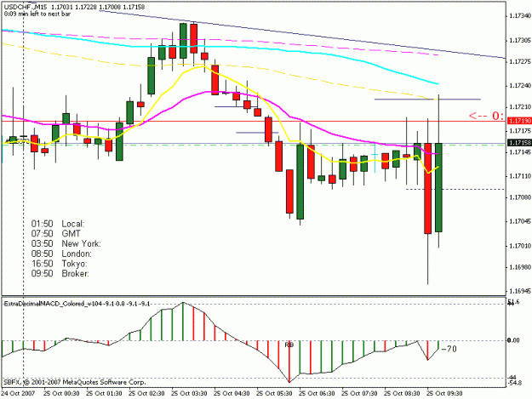Screen dimensions: 532x399
Task: Click the '25 Oct 00:30' time axis label
Action: coord(61,394)
